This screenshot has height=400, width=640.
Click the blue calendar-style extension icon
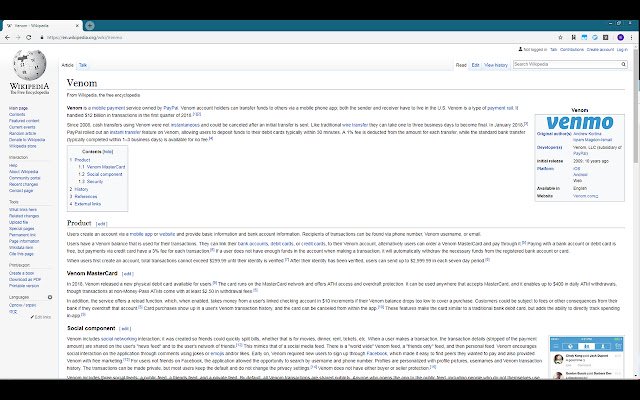coord(584,37)
